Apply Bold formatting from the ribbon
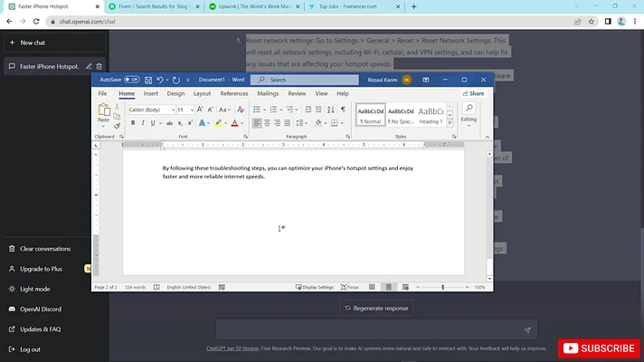 [132, 123]
